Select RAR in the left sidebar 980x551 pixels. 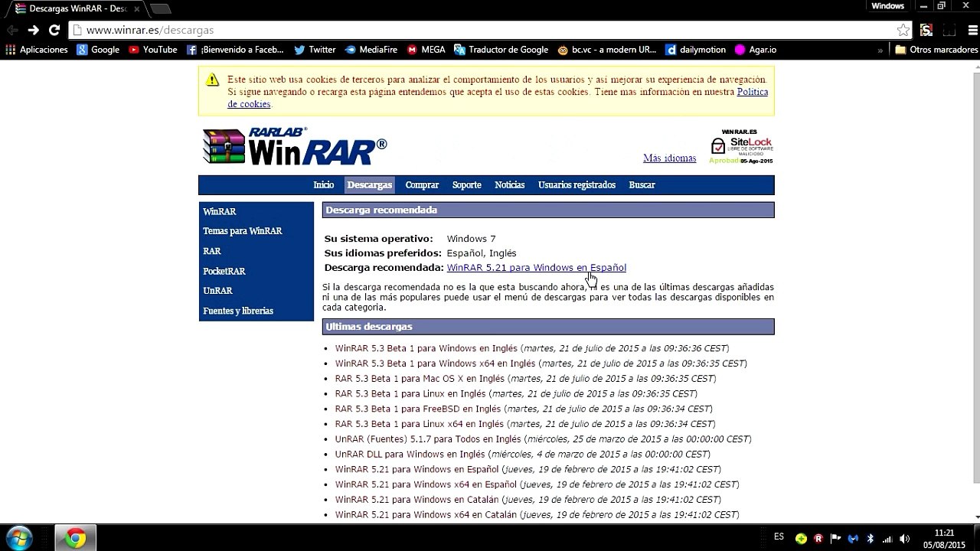point(211,251)
